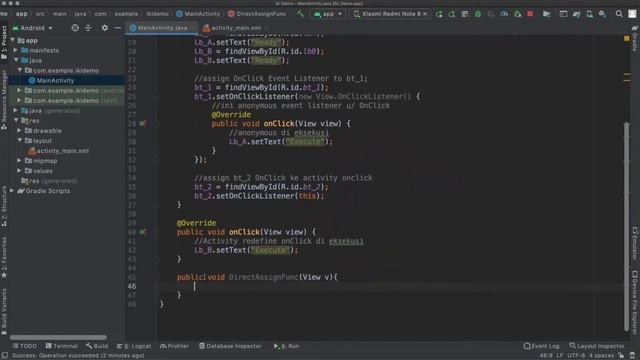Collapse the app module tree node
The height and width of the screenshot is (360, 640).
pos(13,40)
